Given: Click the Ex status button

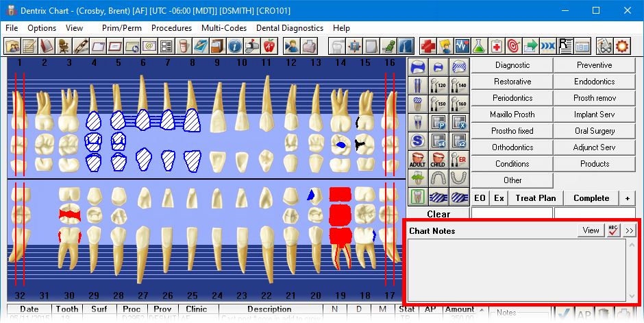Looking at the screenshot, I should click(x=499, y=198).
